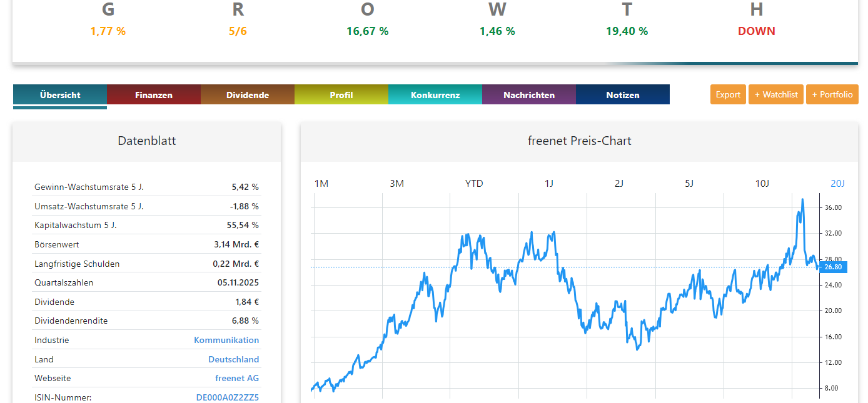Screen dimensions: 868x403
Task: Visit the freenet AG website link
Action: coord(237,378)
